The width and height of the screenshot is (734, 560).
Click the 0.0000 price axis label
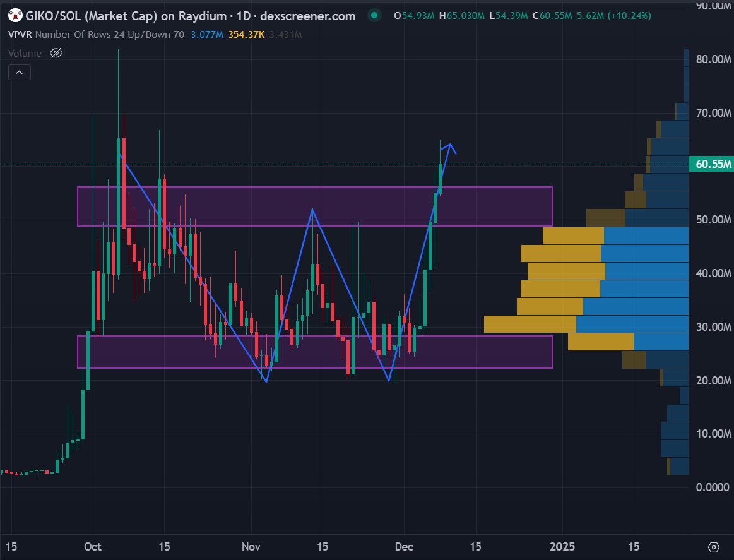click(713, 487)
